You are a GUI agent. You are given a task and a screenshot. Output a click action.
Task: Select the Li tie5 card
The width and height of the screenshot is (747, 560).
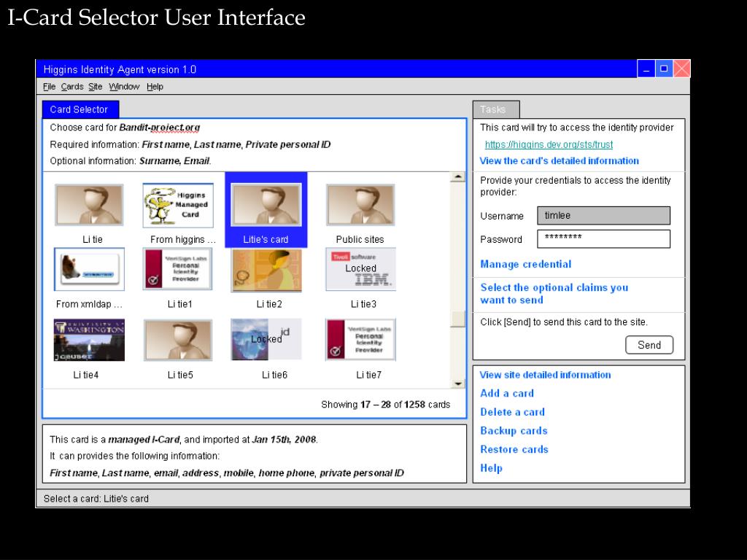178,340
